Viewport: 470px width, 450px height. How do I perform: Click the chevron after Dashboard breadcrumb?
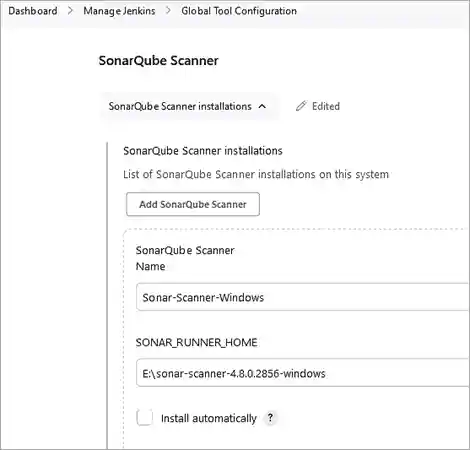pos(70,11)
